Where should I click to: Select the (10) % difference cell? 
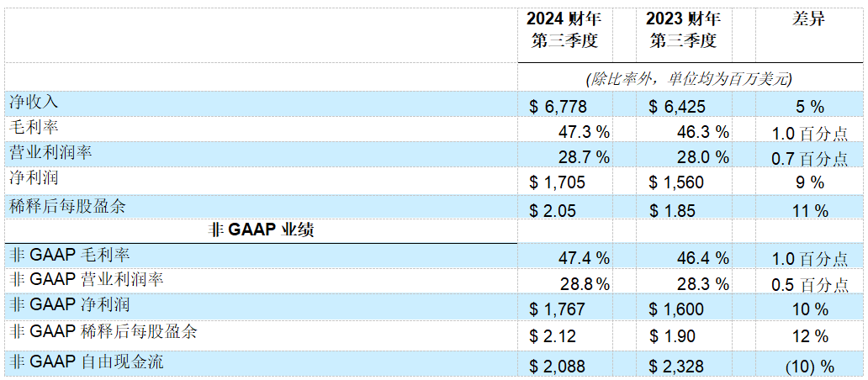[x=808, y=367]
